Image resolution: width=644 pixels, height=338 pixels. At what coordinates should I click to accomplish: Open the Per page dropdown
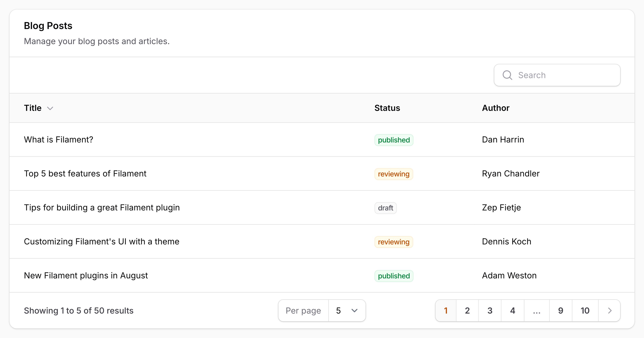(347, 311)
